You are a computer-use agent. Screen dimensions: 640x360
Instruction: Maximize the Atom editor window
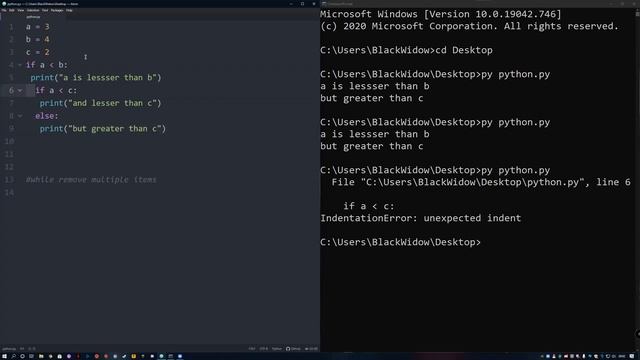302,4
